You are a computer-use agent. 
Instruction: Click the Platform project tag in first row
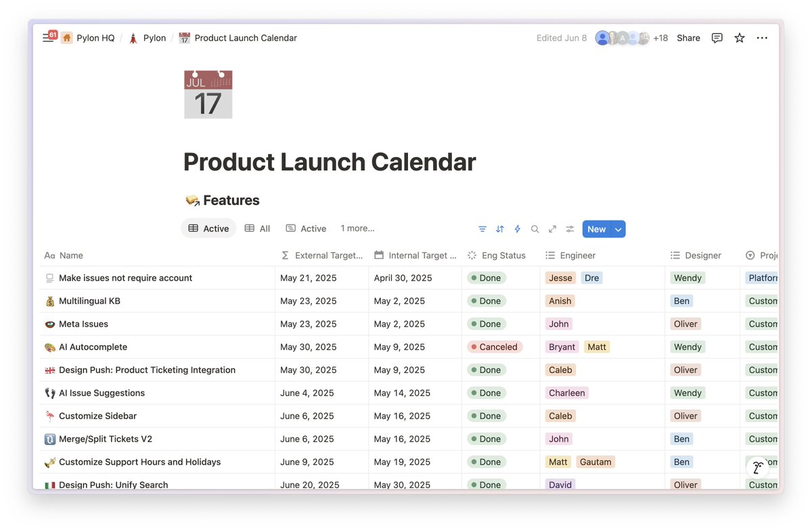[762, 278]
